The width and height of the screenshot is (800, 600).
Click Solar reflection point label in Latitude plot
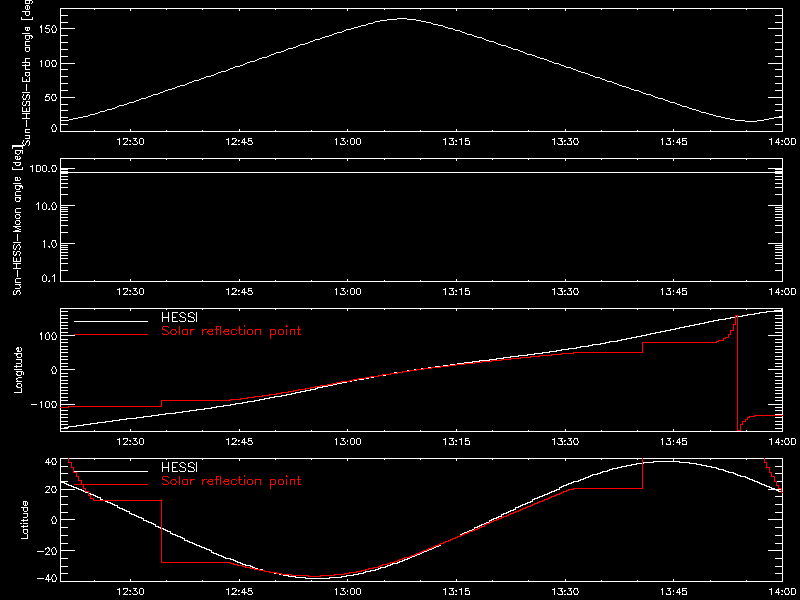pyautogui.click(x=231, y=481)
